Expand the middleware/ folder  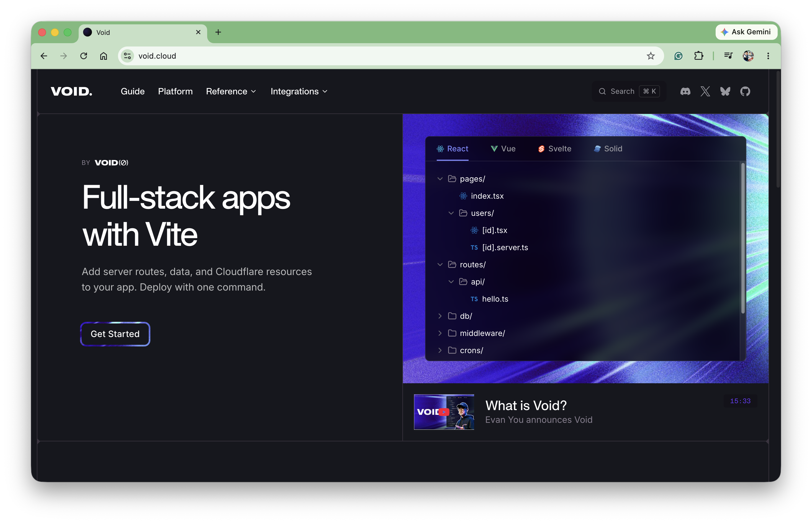pos(440,333)
